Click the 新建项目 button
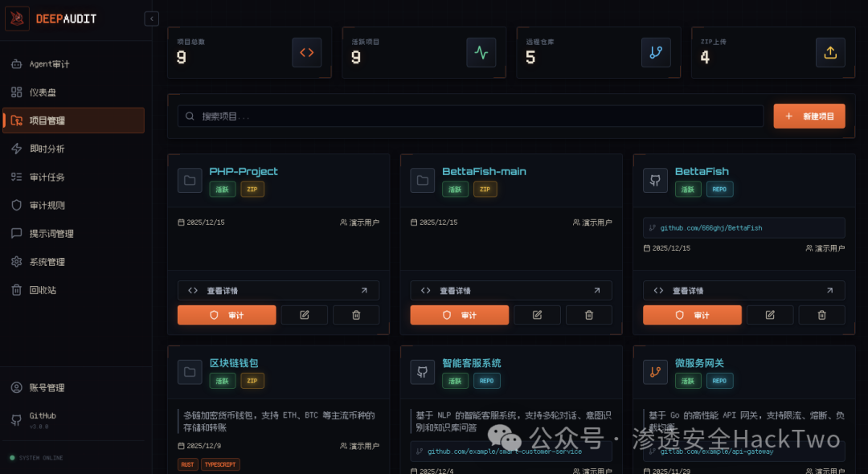This screenshot has height=474, width=868. pos(809,116)
